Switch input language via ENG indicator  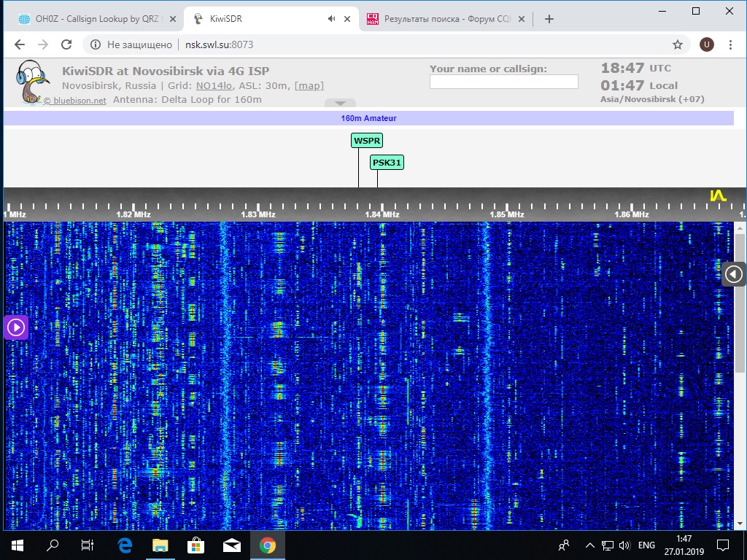[646, 545]
